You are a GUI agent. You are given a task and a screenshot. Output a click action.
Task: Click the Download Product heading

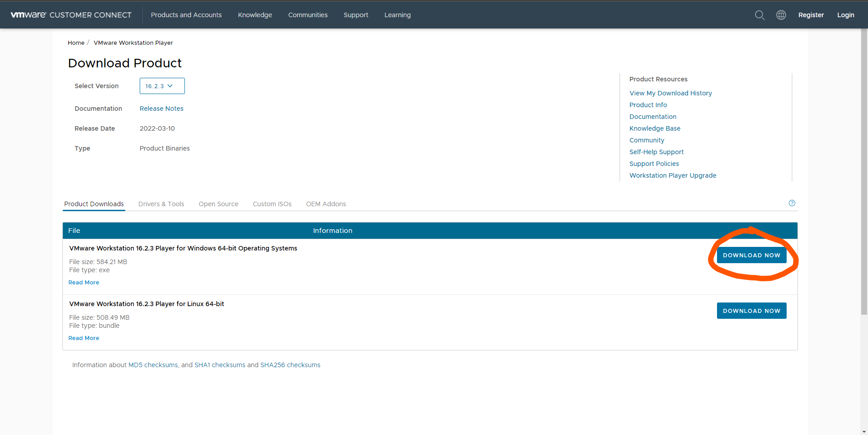point(125,63)
